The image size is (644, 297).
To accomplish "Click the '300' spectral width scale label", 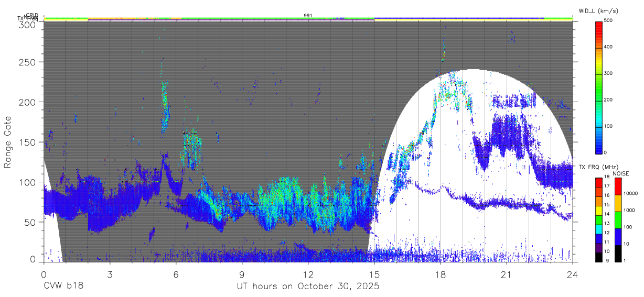I will [608, 73].
